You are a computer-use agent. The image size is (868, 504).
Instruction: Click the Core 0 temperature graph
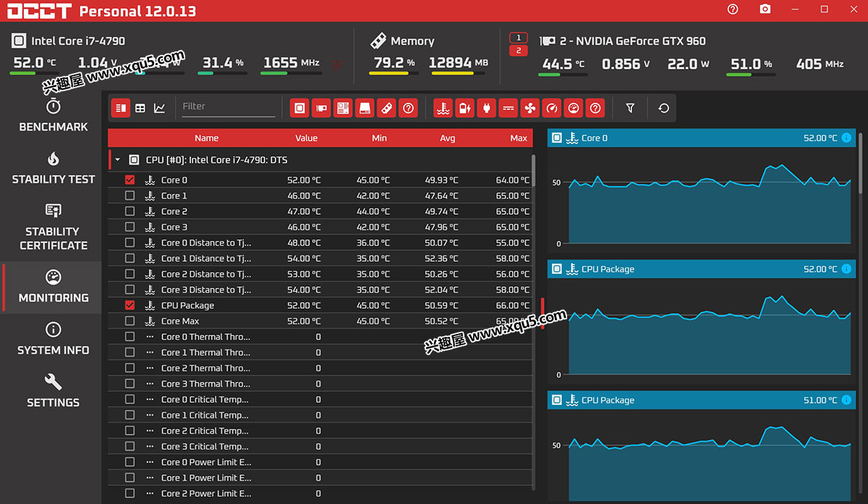click(x=702, y=197)
